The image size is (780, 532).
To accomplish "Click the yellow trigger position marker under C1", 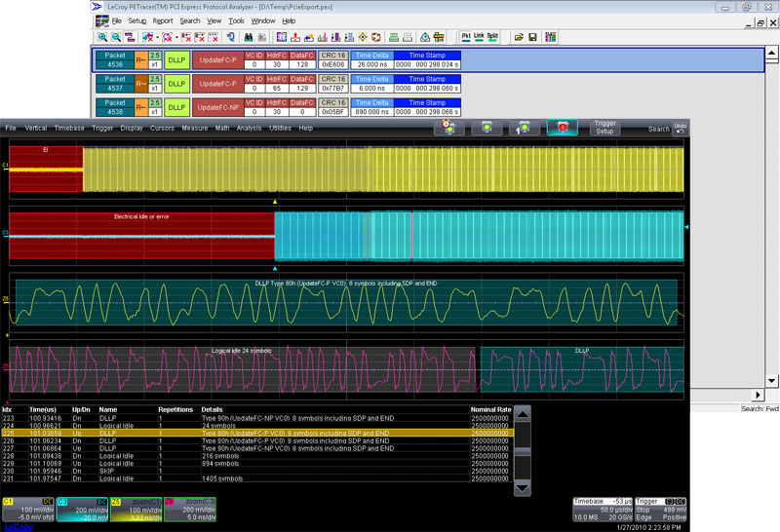I will [x=275, y=202].
